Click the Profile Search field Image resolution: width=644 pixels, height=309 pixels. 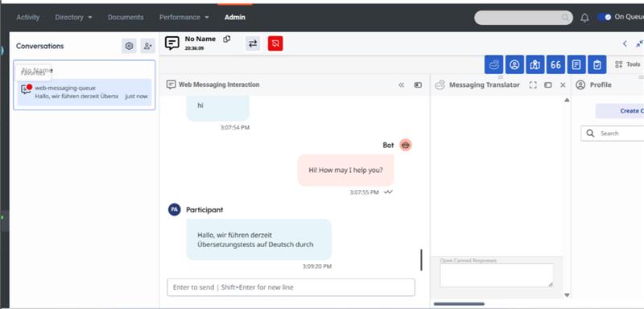click(x=613, y=134)
